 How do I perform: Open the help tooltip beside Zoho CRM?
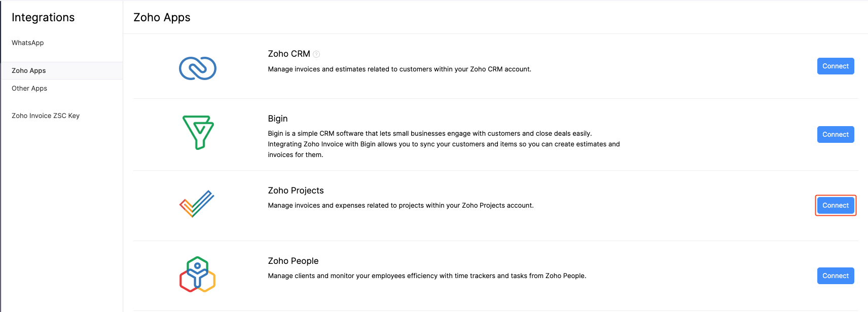pyautogui.click(x=316, y=54)
